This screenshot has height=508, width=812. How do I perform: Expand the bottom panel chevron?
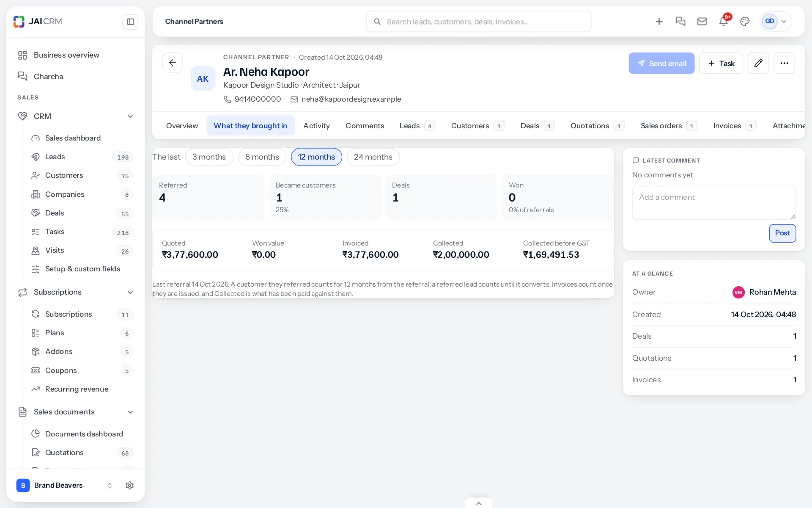pyautogui.click(x=479, y=503)
